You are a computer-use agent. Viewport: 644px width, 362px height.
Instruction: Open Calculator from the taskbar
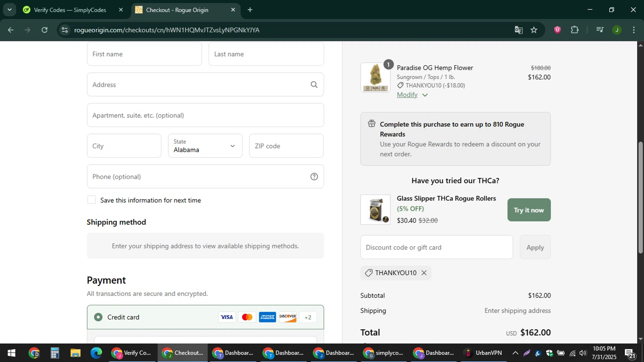tap(55, 353)
